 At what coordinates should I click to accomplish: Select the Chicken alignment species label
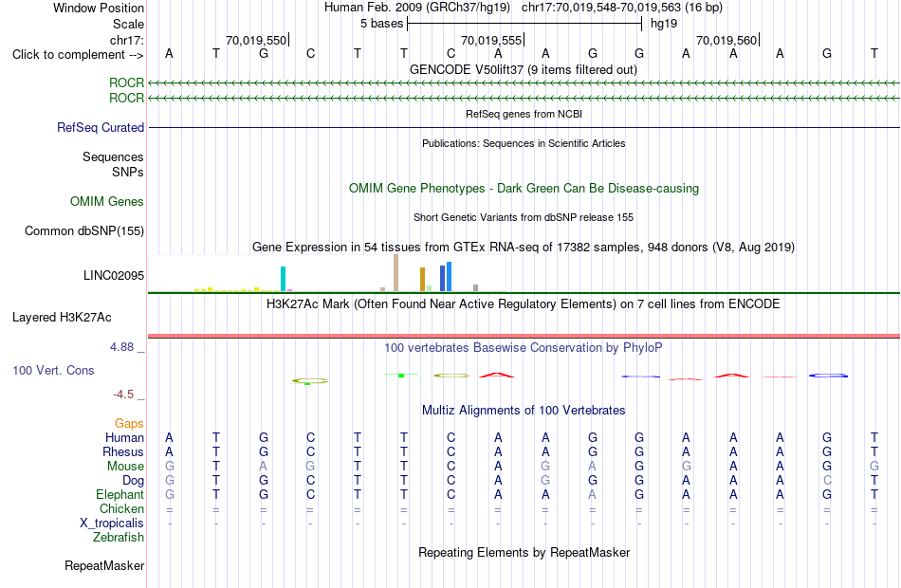click(x=121, y=509)
